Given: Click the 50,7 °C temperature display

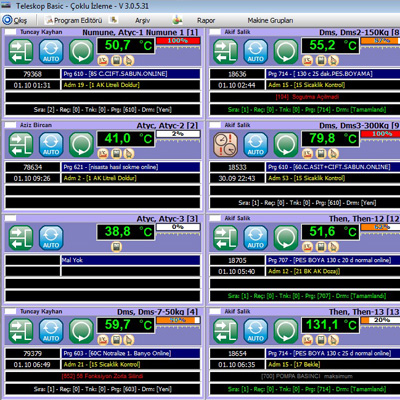Looking at the screenshot, I should (126, 45).
